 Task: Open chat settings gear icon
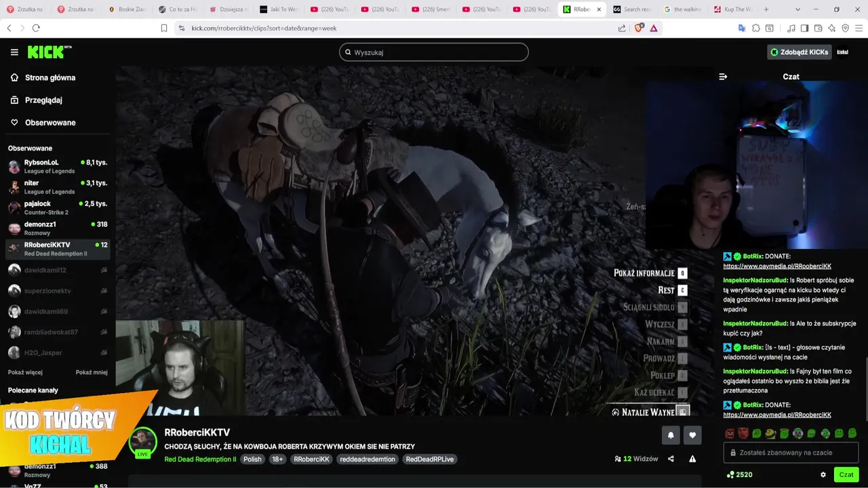click(823, 474)
